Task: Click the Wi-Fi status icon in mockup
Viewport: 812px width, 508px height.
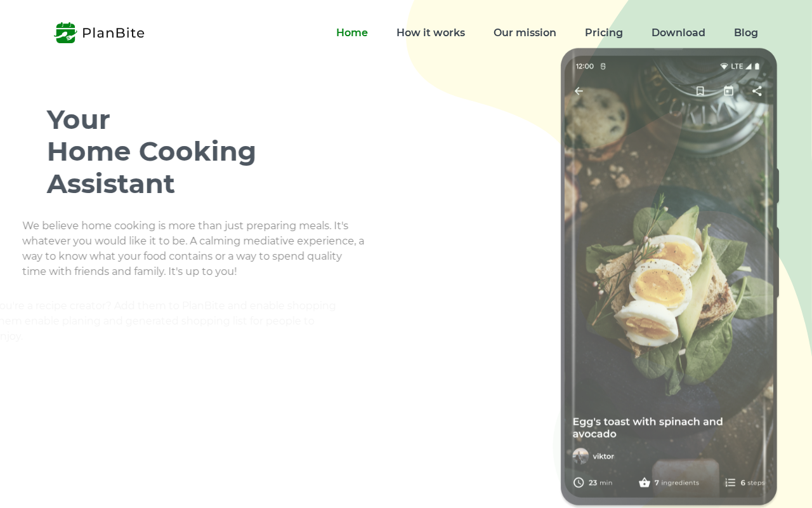Action: (x=724, y=66)
